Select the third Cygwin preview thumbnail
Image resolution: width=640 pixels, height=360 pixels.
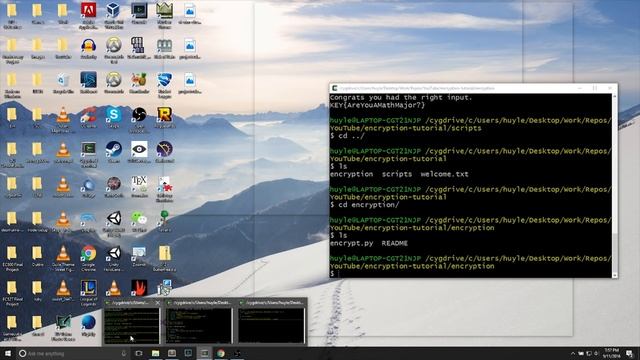(272, 325)
